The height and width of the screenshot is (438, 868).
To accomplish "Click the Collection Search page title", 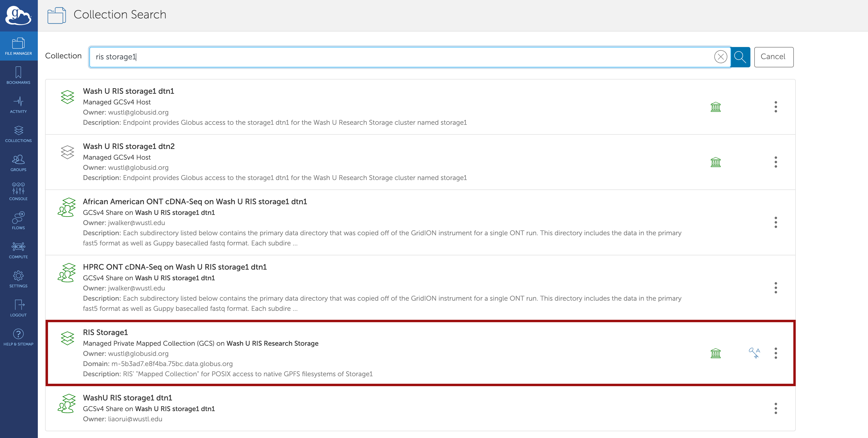I will point(120,15).
